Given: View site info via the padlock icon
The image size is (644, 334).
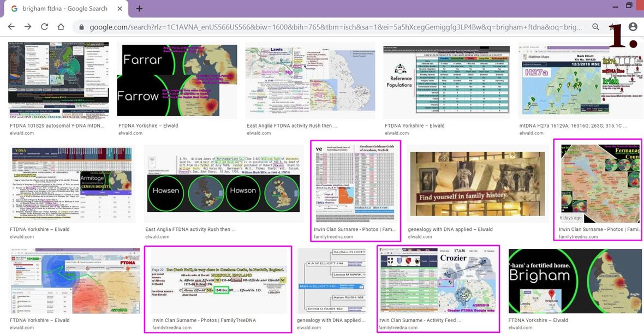Looking at the screenshot, I should pyautogui.click(x=82, y=27).
